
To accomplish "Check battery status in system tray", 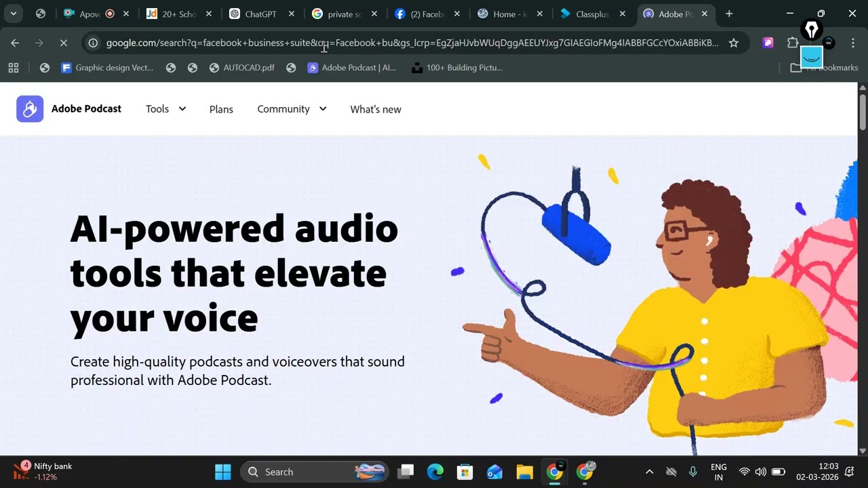I will click(778, 472).
